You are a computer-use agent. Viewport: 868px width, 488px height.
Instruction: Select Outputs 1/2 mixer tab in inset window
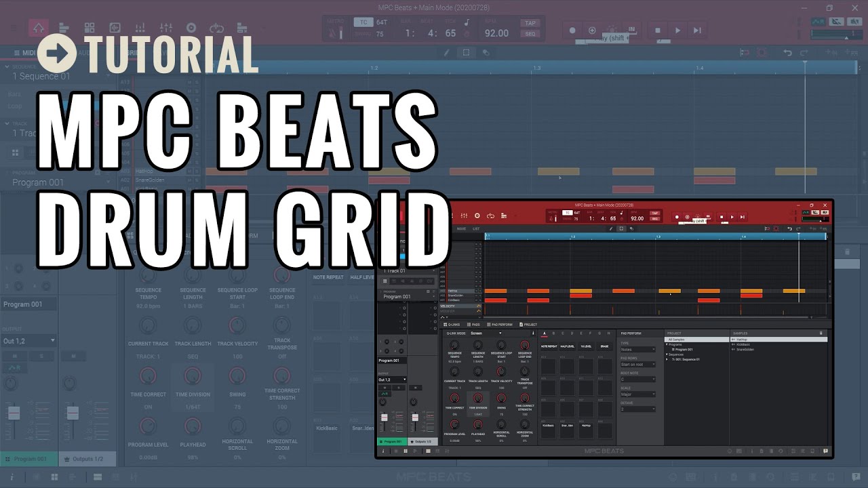click(x=422, y=441)
